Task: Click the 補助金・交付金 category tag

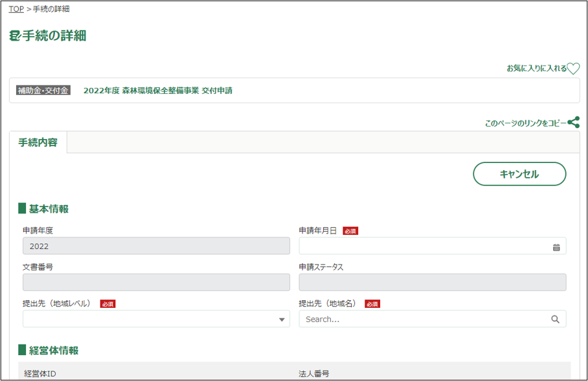Action: pos(43,91)
